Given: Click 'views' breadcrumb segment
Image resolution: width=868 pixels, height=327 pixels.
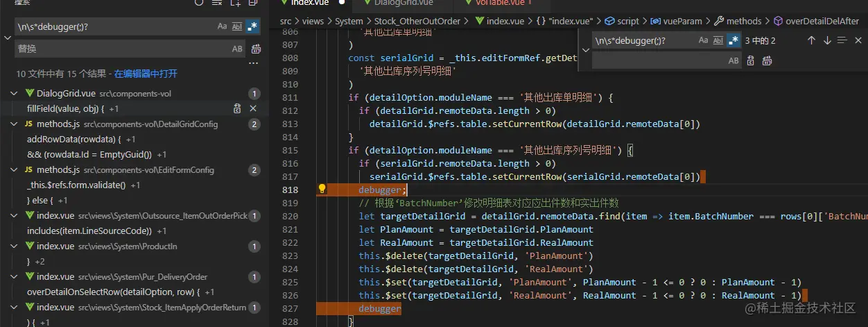Looking at the screenshot, I should tap(313, 21).
